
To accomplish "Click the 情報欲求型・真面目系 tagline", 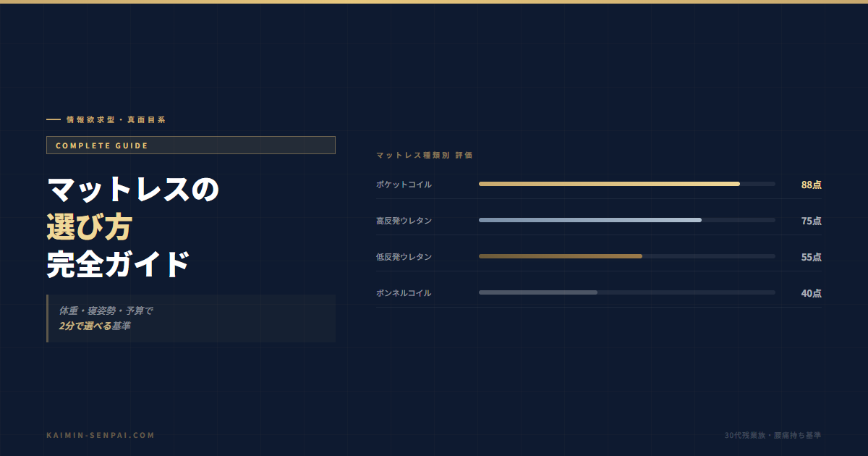I will [x=116, y=119].
